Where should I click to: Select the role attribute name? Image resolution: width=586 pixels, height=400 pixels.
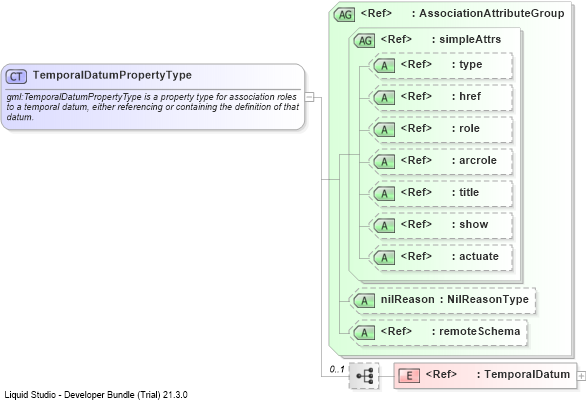click(469, 129)
